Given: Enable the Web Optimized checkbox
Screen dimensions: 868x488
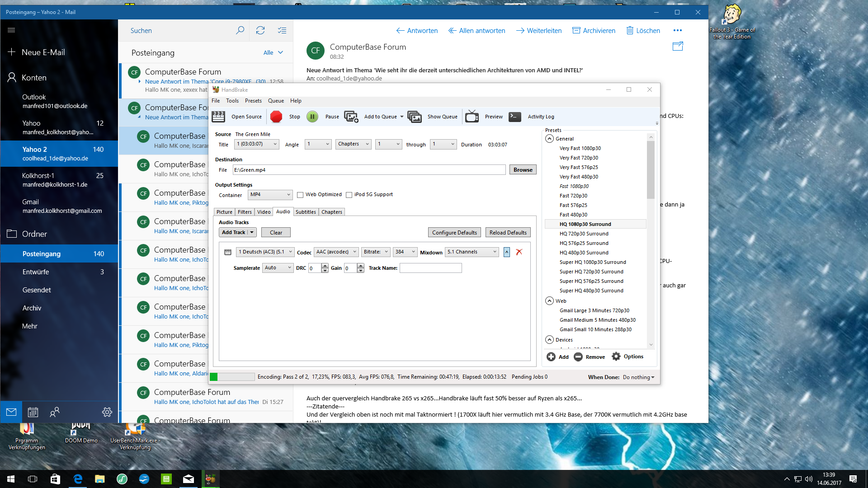Looking at the screenshot, I should tap(300, 195).
